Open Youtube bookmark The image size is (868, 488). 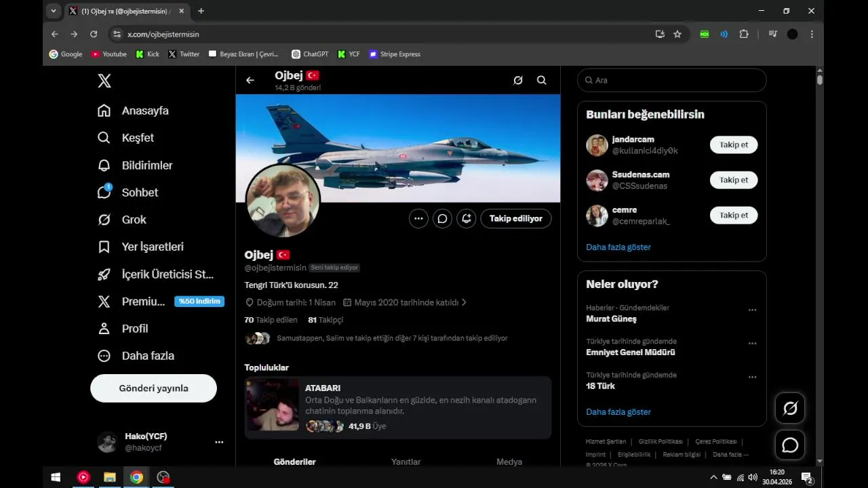pos(108,54)
